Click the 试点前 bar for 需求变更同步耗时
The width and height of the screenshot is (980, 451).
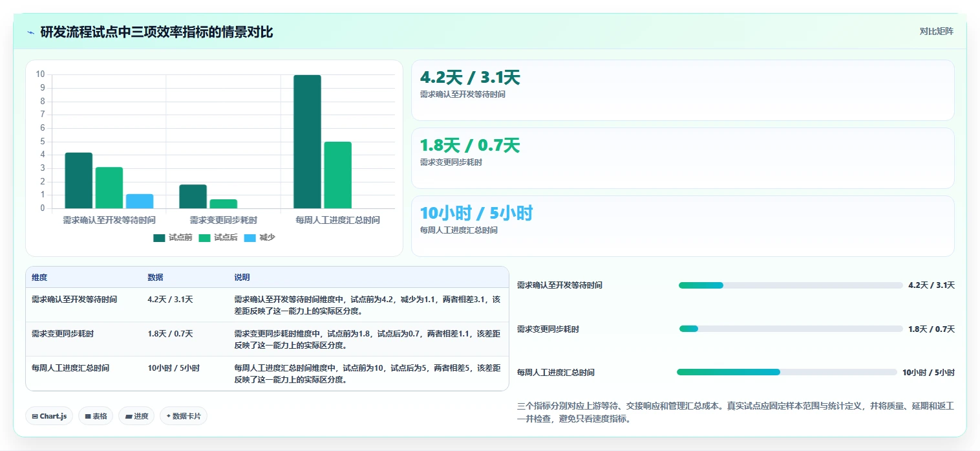pyautogui.click(x=193, y=197)
